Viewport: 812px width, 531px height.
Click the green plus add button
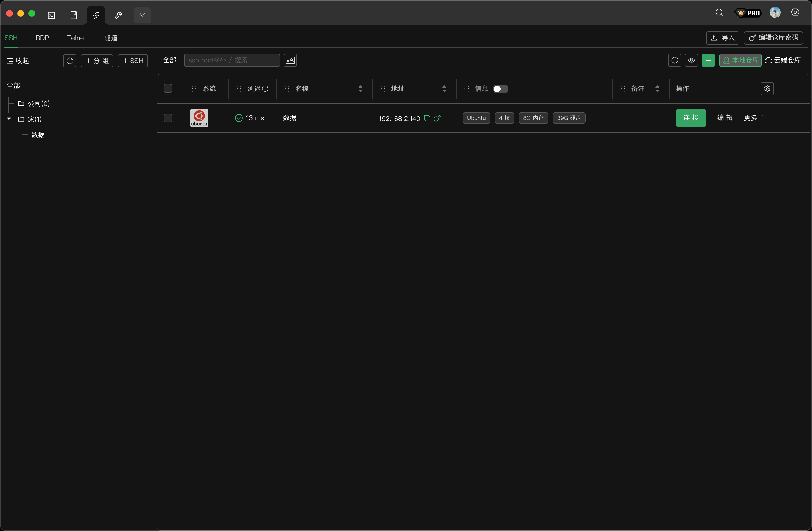[708, 60]
